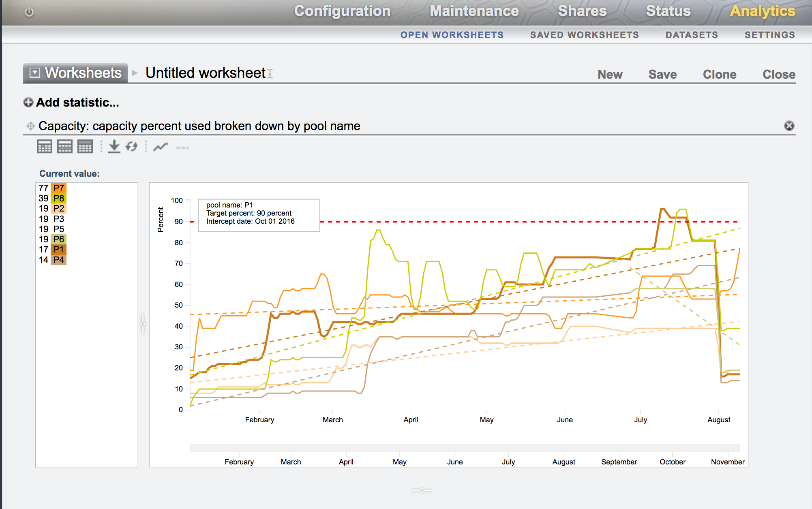Open the Saved Worksheets subtab
Screen dimensions: 812x509
pyautogui.click(x=584, y=35)
